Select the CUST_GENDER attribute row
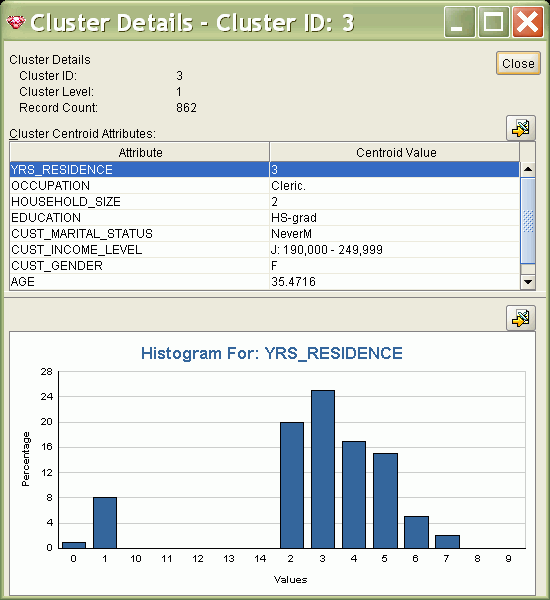This screenshot has width=550, height=600. pyautogui.click(x=264, y=266)
